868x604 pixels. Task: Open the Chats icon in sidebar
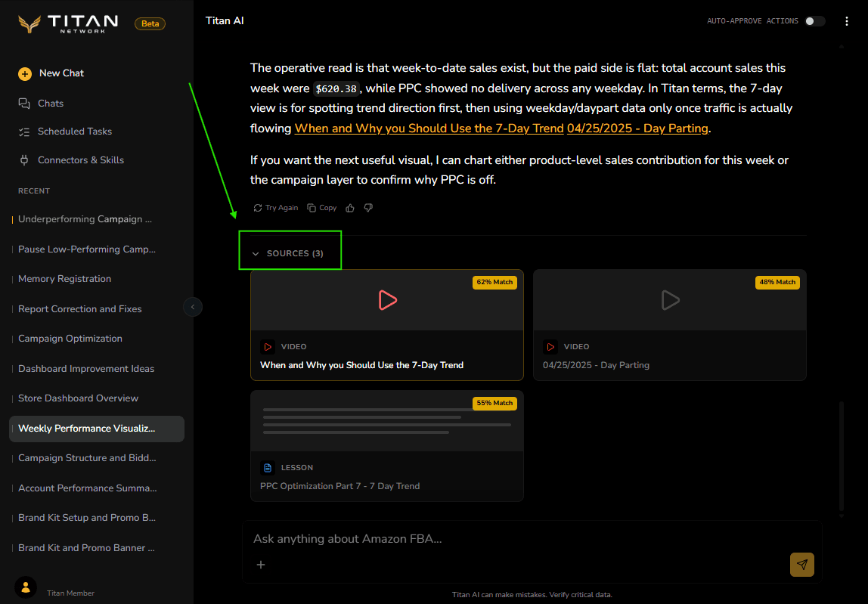(23, 104)
